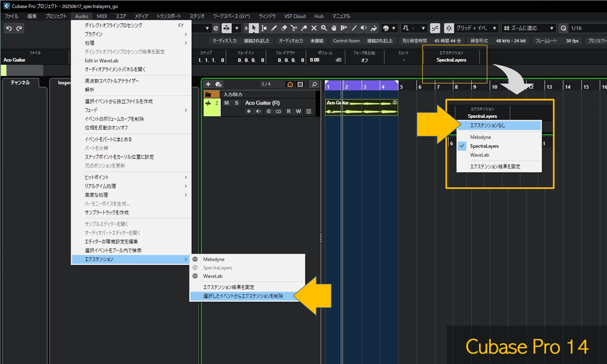Select the Glue tool
The image size is (607, 364).
pyautogui.click(x=304, y=28)
